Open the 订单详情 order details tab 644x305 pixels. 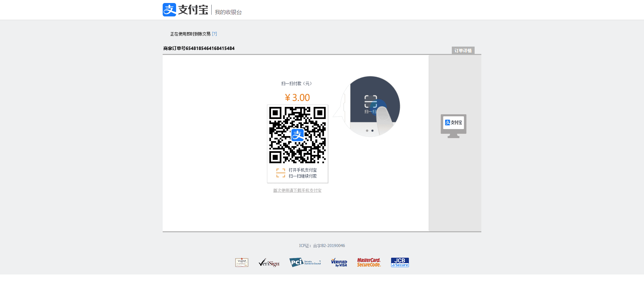463,51
